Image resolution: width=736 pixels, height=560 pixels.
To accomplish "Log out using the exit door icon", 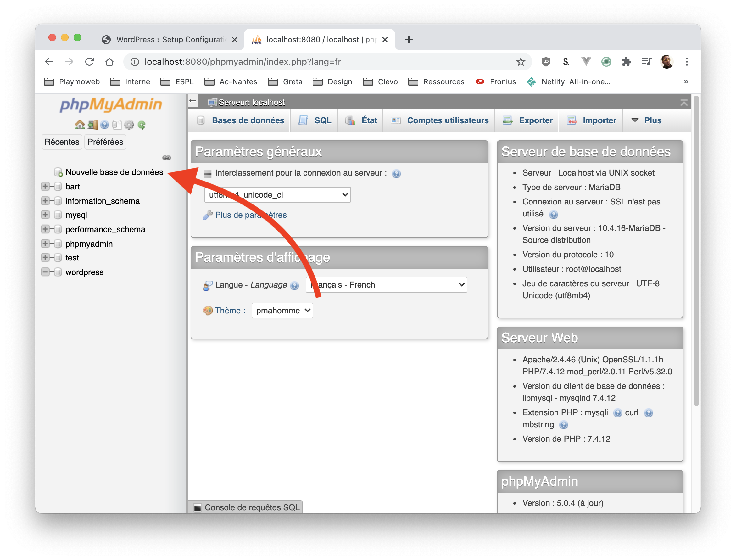I will click(92, 125).
